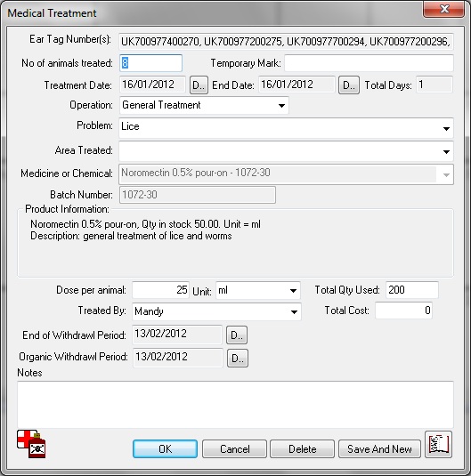Open End Date picker D.. button
The image size is (471, 476).
(349, 85)
